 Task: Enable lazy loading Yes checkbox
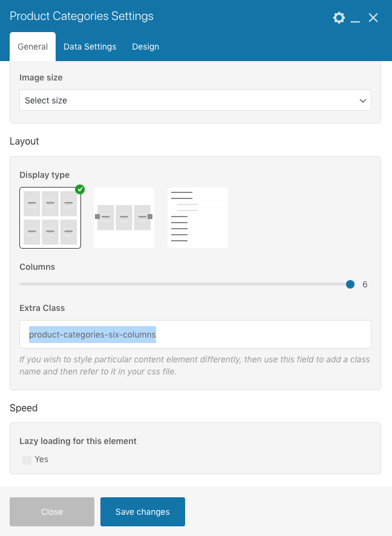tap(27, 460)
